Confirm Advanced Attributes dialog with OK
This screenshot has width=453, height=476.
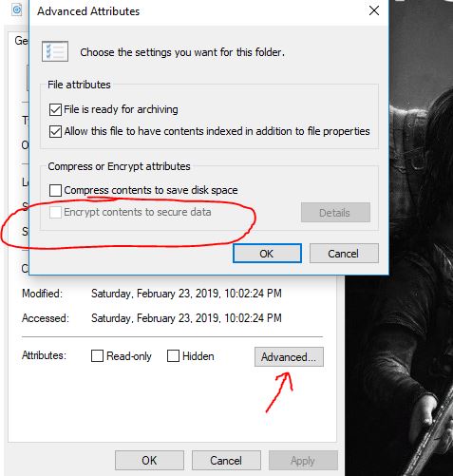(267, 254)
